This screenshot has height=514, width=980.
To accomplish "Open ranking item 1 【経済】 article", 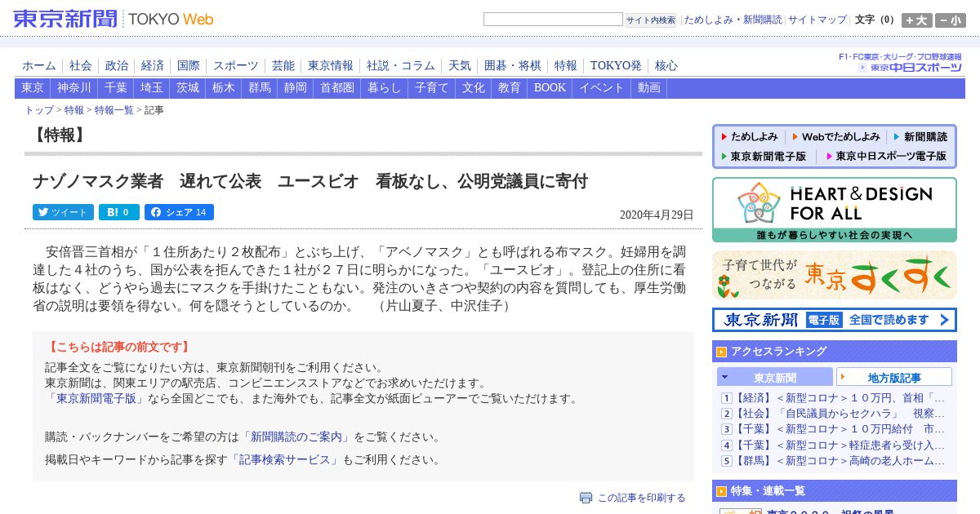I will [x=840, y=398].
